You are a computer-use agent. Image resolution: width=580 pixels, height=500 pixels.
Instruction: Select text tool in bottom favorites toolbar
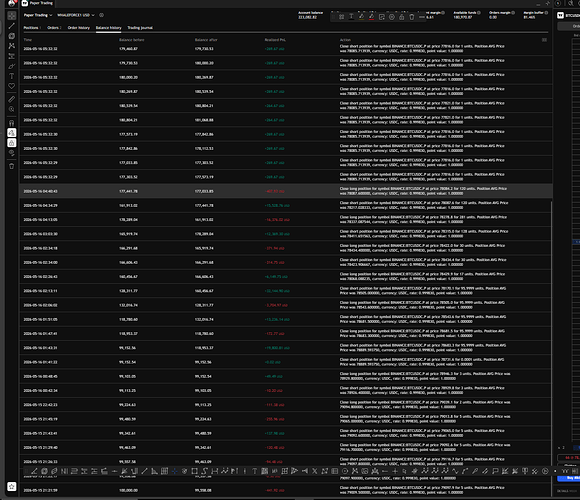click(254, 471)
